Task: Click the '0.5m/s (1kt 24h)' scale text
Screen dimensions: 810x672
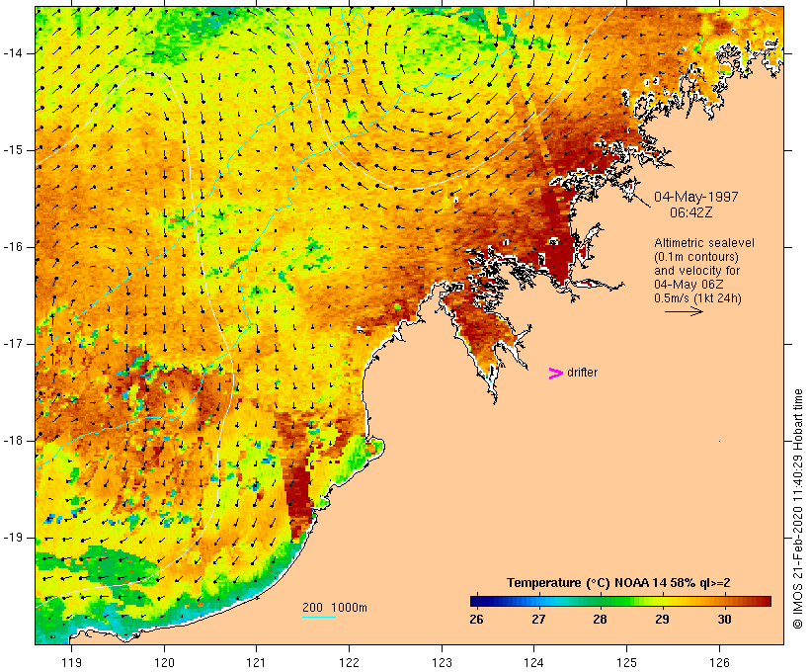Action: [697, 298]
